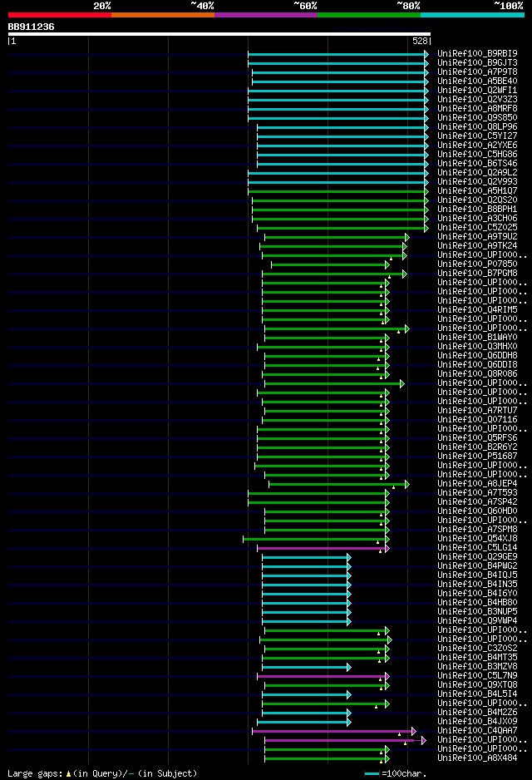Choose UniRef100_Q9S850 hit label

tap(477, 117)
